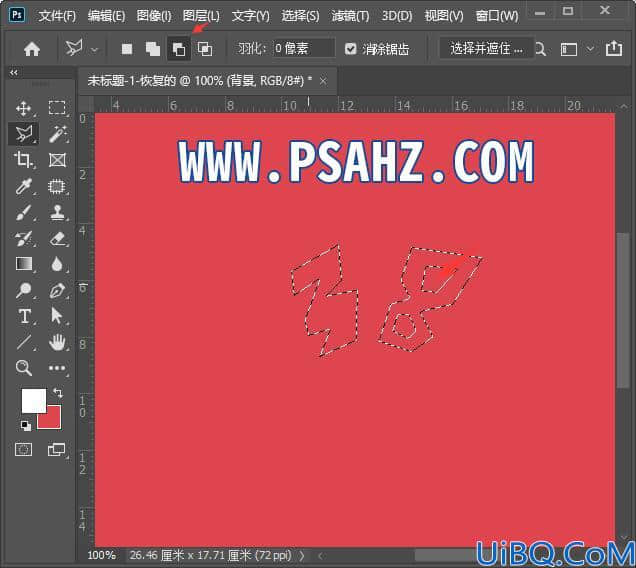The width and height of the screenshot is (636, 568).
Task: Select the Brush tool
Action: [23, 212]
